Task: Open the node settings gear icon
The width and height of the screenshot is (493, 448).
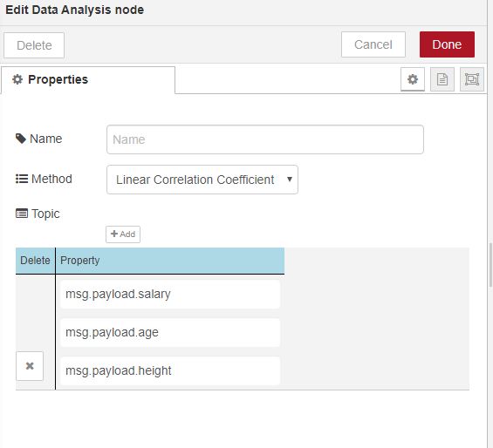Action: (x=413, y=79)
